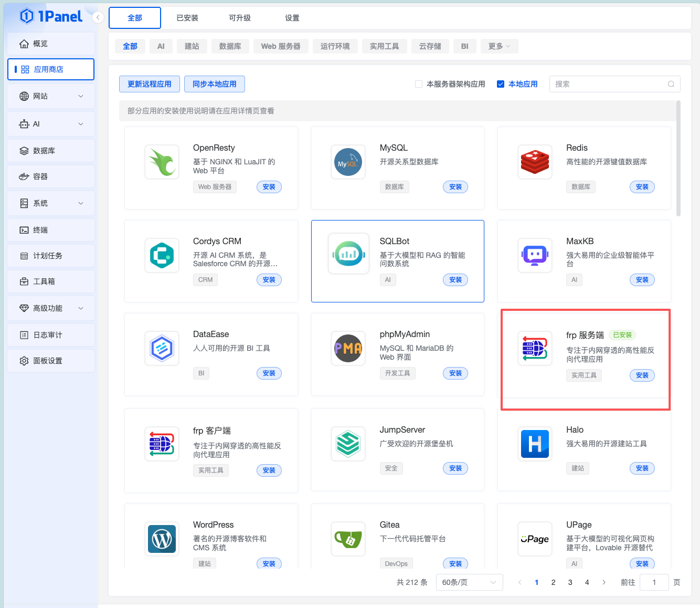Click the search magnifier icon
Image resolution: width=700 pixels, height=608 pixels.
(671, 84)
